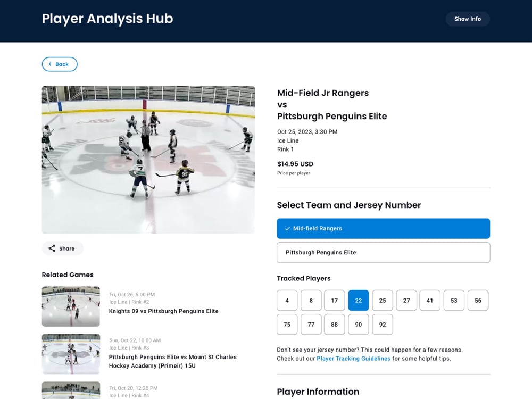This screenshot has height=399, width=532.
Task: Click the Mount St Charles Hockey Academy game title
Action: coord(173,361)
